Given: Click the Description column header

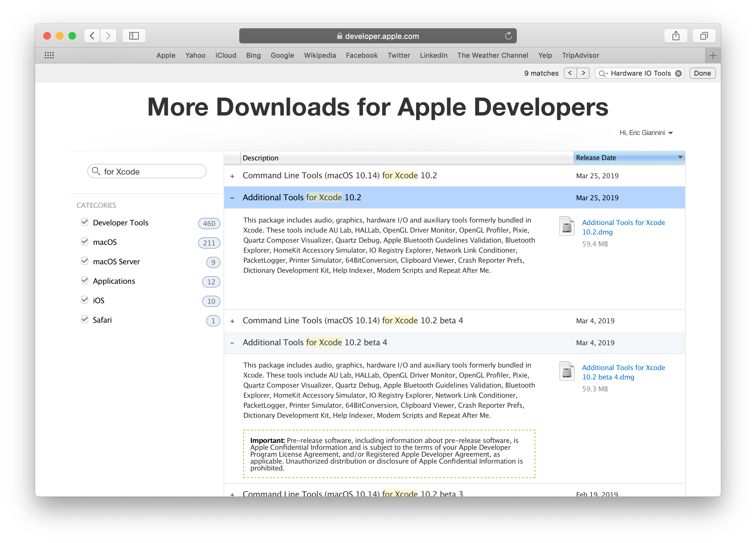Looking at the screenshot, I should click(x=407, y=158).
